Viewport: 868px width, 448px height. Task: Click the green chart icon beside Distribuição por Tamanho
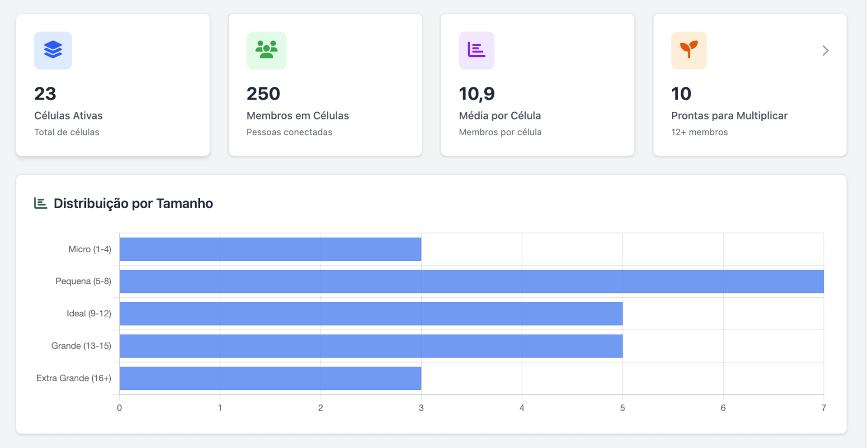(x=40, y=203)
